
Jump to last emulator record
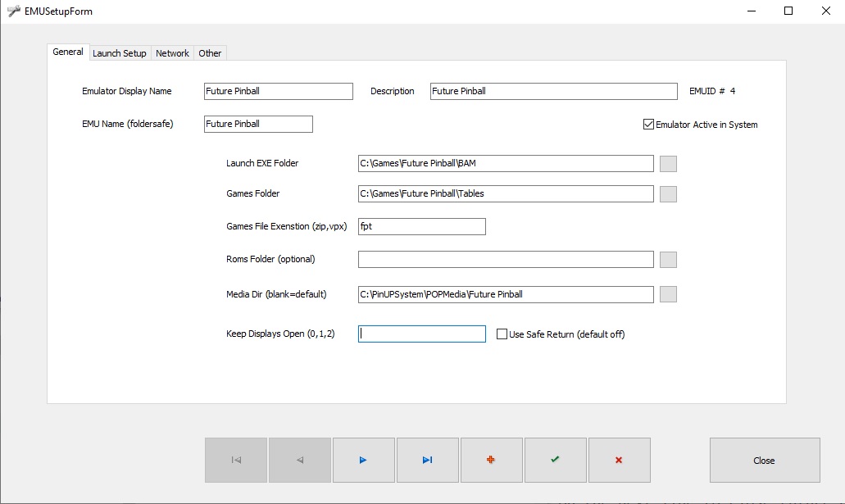click(427, 460)
